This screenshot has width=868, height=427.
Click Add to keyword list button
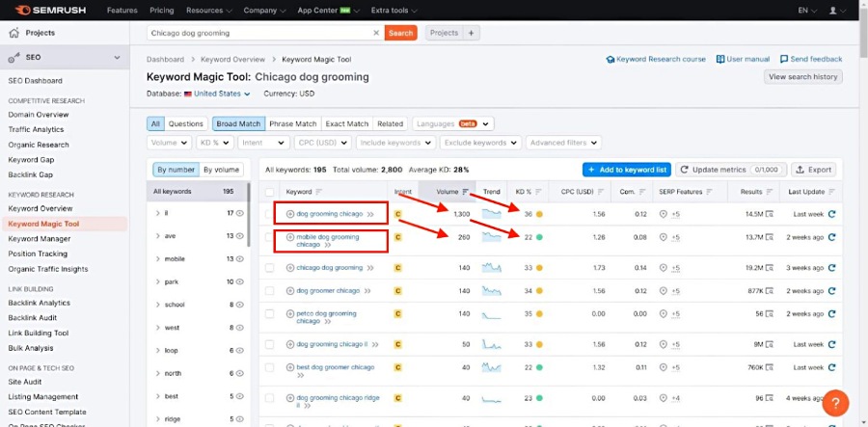(x=627, y=170)
